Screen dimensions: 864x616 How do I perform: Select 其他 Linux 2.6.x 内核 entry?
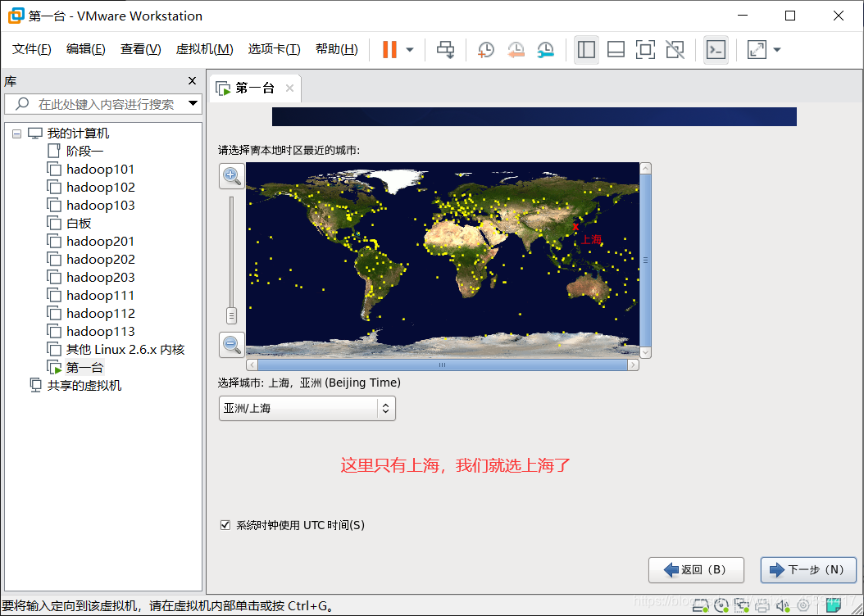coord(125,350)
